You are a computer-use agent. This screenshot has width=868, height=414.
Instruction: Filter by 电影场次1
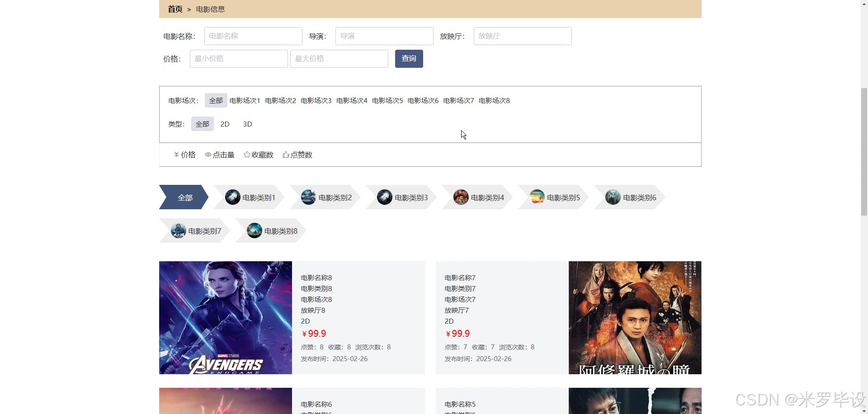click(x=245, y=100)
